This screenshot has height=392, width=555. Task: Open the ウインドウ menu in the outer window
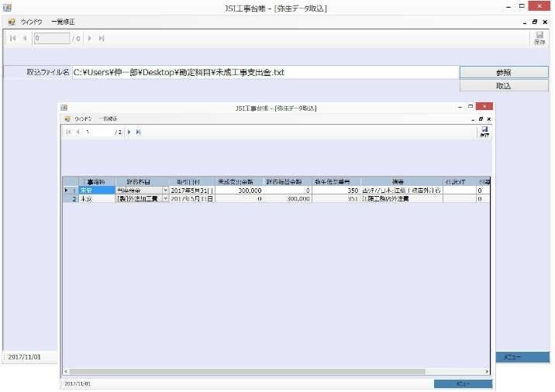pos(32,22)
